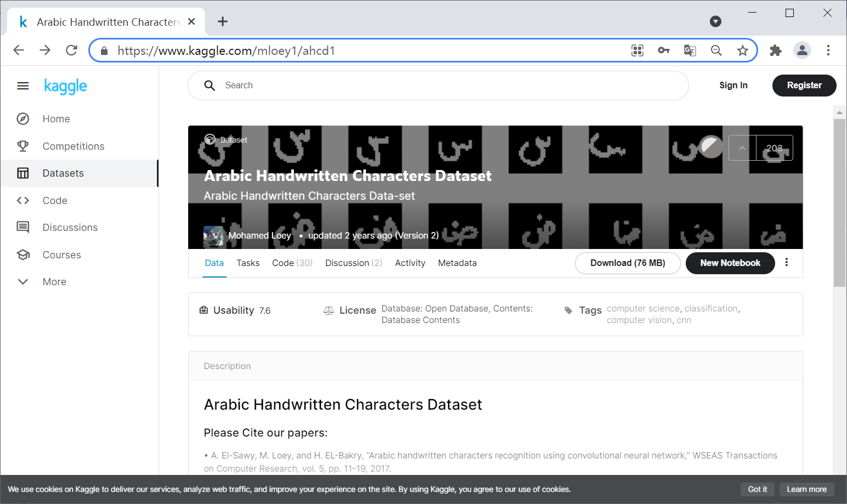Click the zoom magnifier icon in address bar
The width and height of the screenshot is (847, 504).
[716, 50]
